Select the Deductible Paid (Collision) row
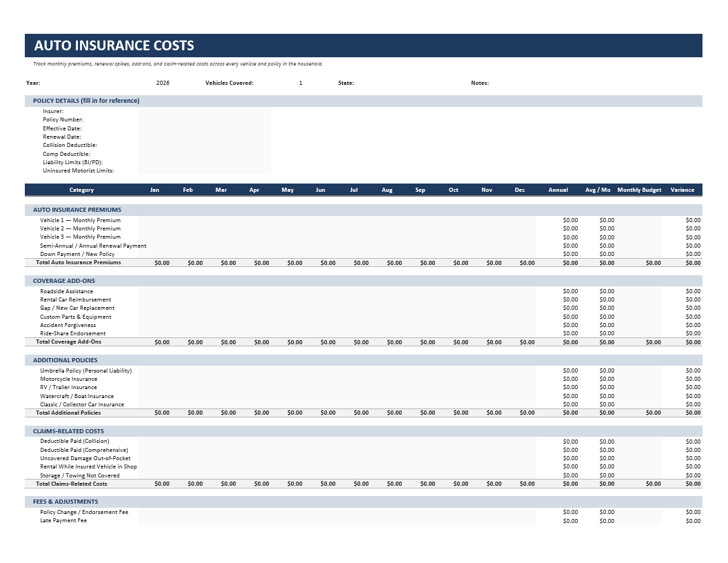The width and height of the screenshot is (728, 563). 363,442
